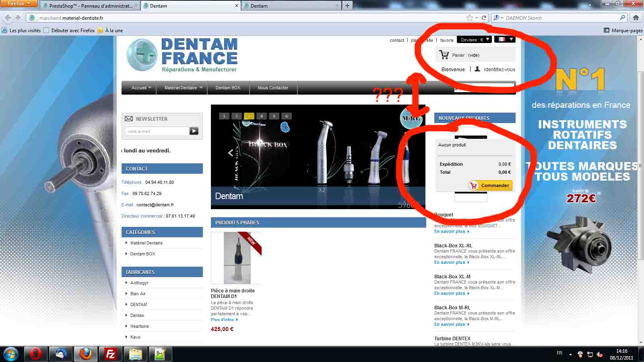Open the Matériel Dentaire category in the sidebar
The width and height of the screenshot is (644, 362).
(x=147, y=243)
